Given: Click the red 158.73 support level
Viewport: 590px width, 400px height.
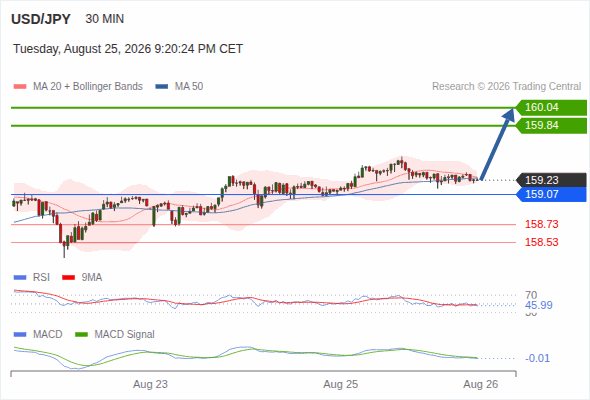Looking at the screenshot, I should (541, 224).
